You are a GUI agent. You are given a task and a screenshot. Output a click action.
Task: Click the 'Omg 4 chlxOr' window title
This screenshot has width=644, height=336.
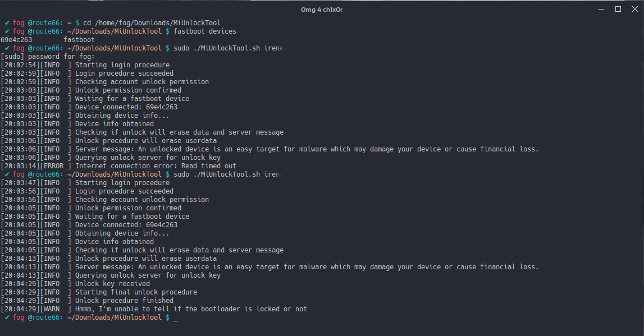pyautogui.click(x=322, y=9)
